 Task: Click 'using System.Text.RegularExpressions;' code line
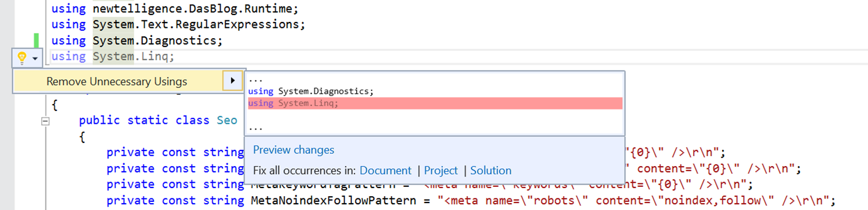178,25
